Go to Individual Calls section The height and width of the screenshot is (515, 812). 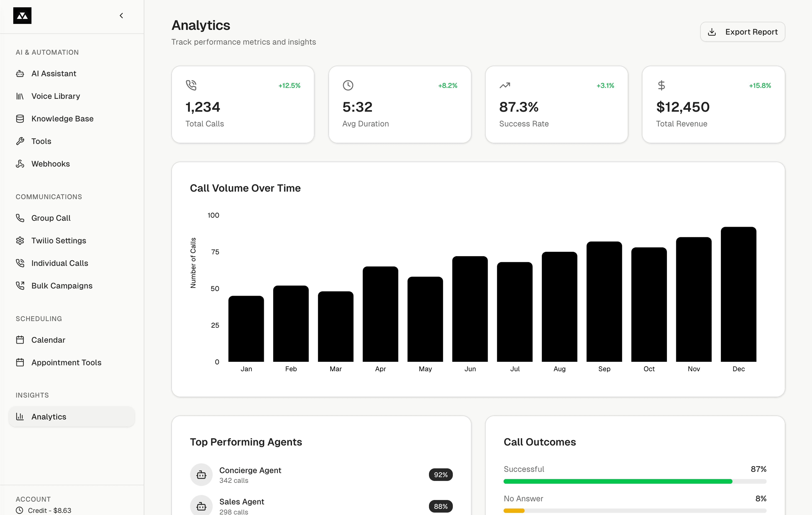[x=59, y=263]
